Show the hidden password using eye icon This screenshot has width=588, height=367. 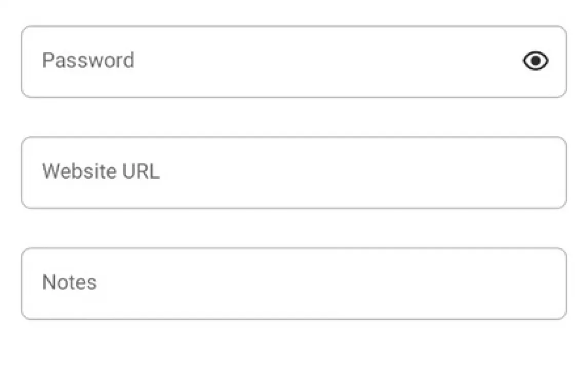click(536, 61)
